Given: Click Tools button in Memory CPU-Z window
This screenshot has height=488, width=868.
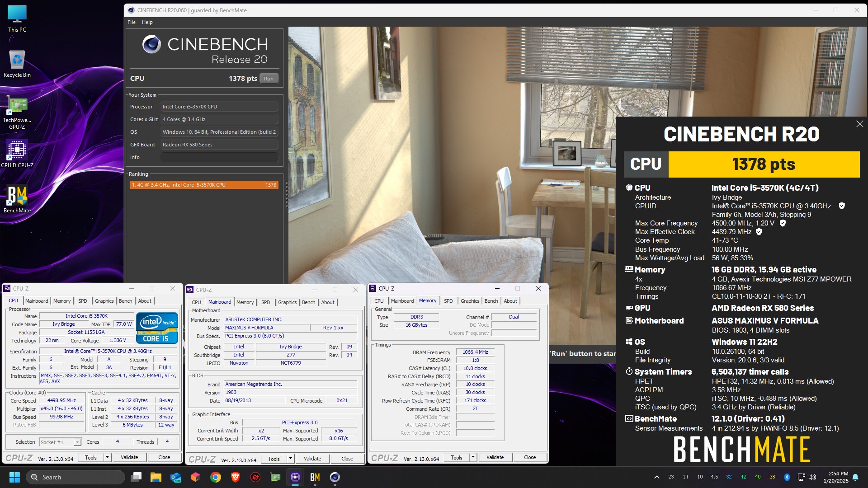Looking at the screenshot, I should (x=457, y=457).
